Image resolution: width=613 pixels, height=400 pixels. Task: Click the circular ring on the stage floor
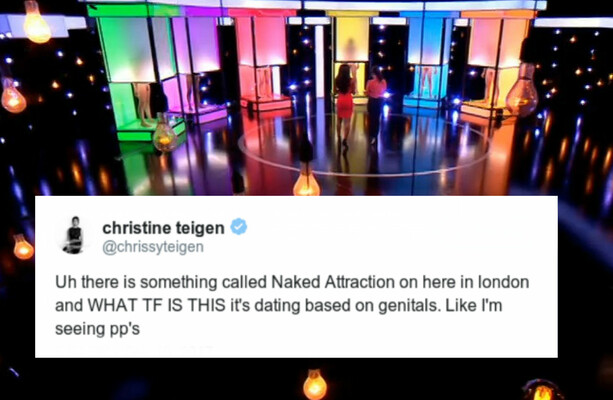364,145
